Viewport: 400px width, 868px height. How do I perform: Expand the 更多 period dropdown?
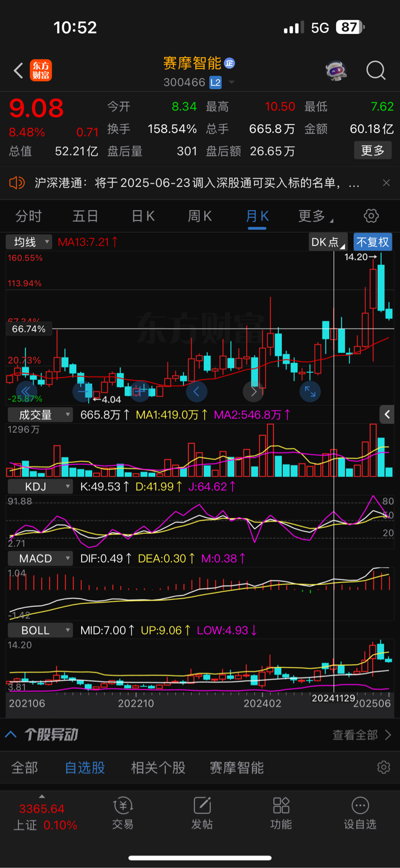pos(315,216)
